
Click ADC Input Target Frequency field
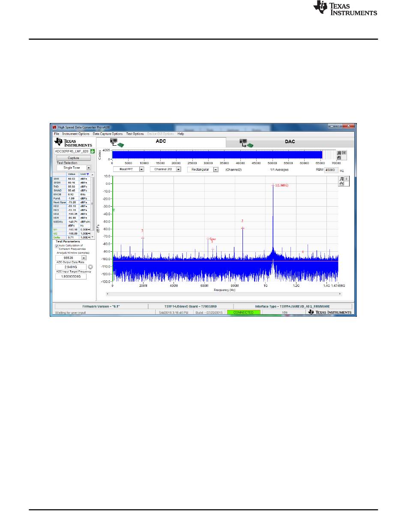click(71, 277)
